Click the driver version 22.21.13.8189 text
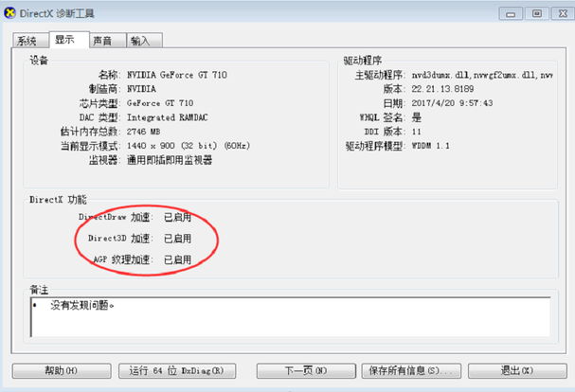The width and height of the screenshot is (575, 392). coord(442,89)
